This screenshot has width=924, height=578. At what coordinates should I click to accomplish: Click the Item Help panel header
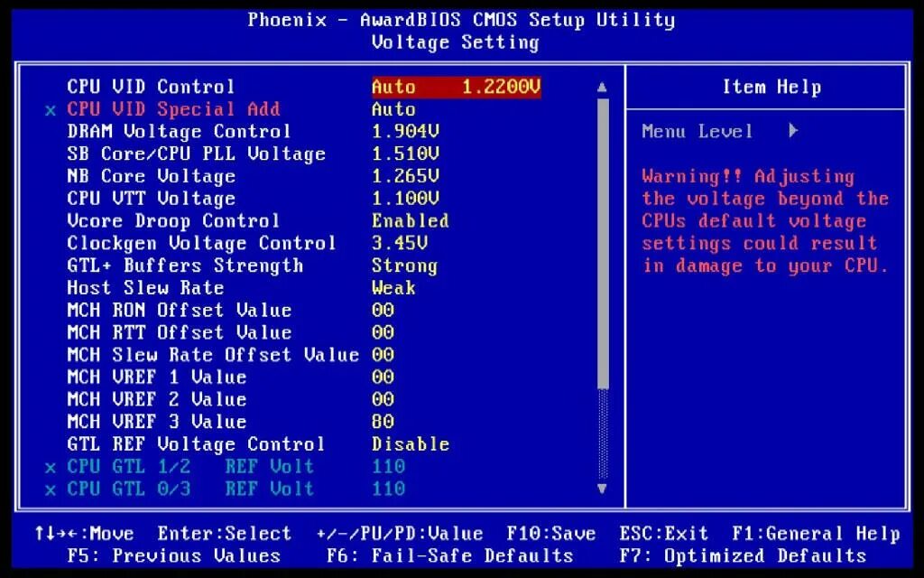[772, 88]
